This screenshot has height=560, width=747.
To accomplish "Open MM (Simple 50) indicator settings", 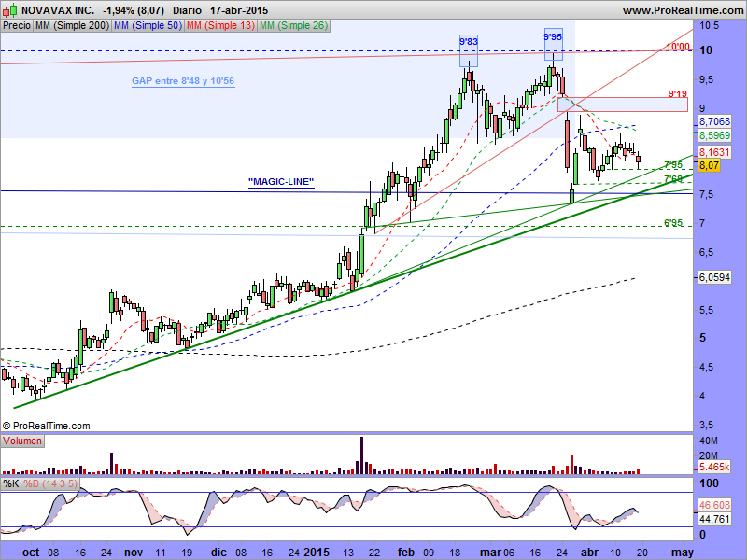I will click(x=148, y=26).
